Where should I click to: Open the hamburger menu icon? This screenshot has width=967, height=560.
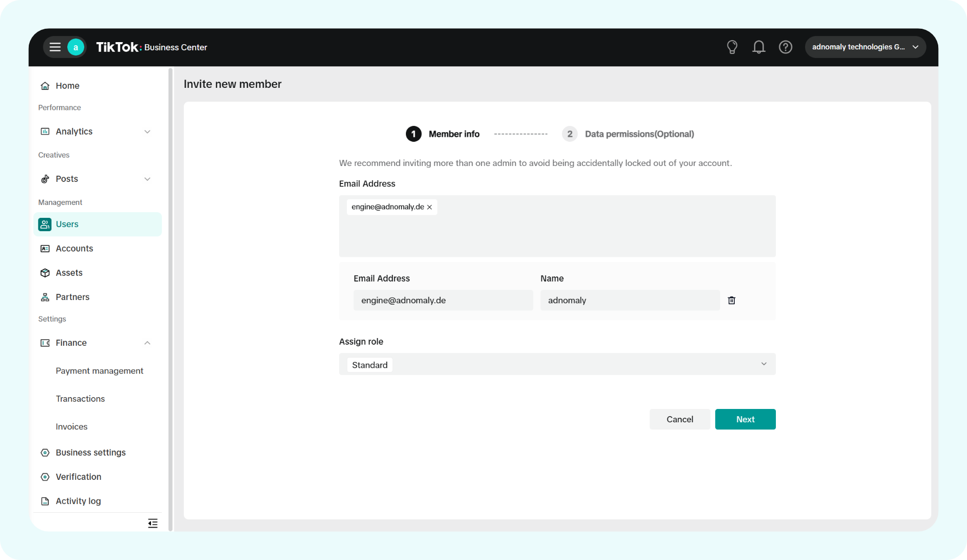point(55,47)
